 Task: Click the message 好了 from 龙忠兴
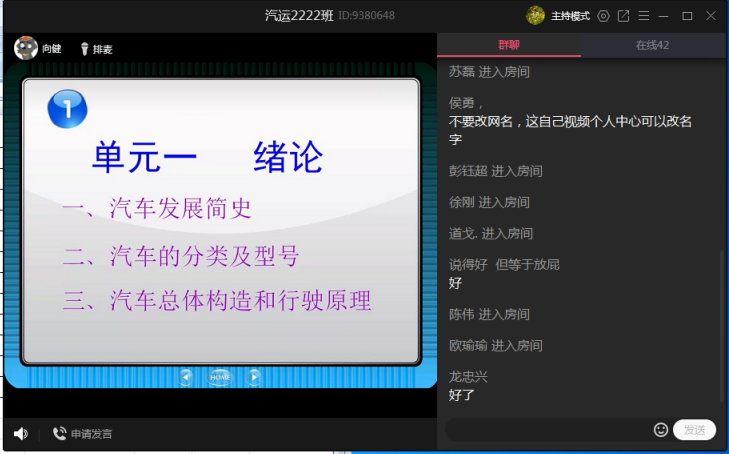[462, 395]
